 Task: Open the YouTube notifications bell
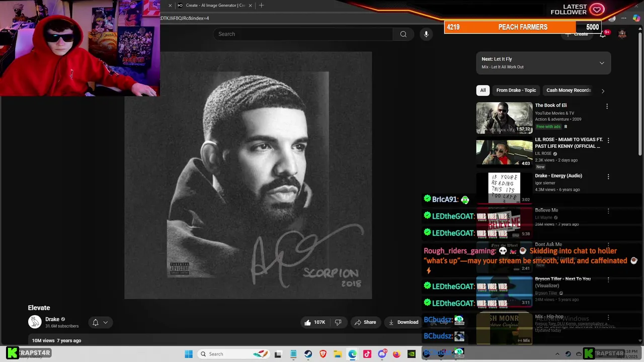603,34
